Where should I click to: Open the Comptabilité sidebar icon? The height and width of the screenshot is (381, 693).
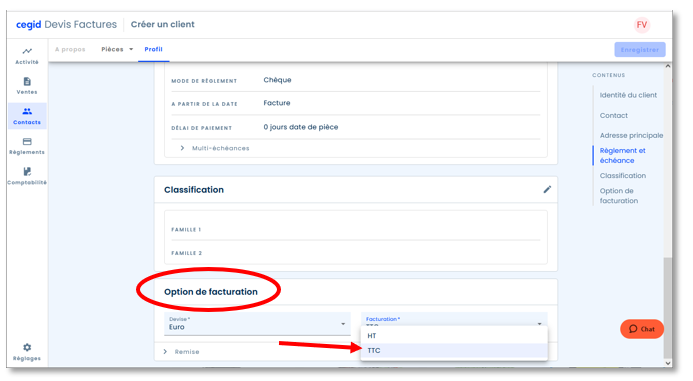[27, 176]
